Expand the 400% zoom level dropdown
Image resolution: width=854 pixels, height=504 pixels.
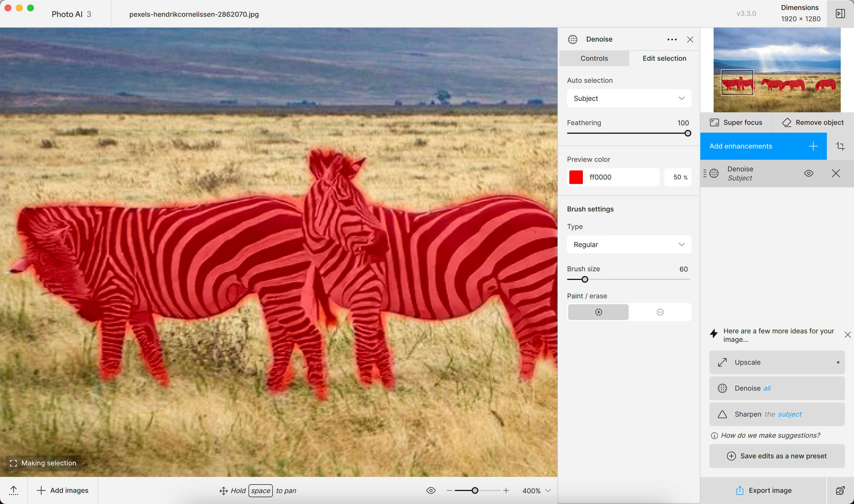tap(548, 490)
